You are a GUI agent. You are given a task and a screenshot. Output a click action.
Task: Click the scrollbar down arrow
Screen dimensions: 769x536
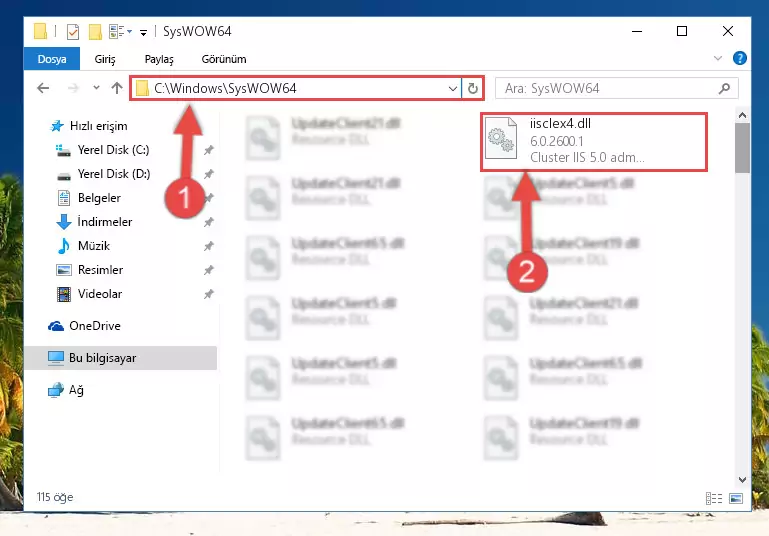point(743,480)
